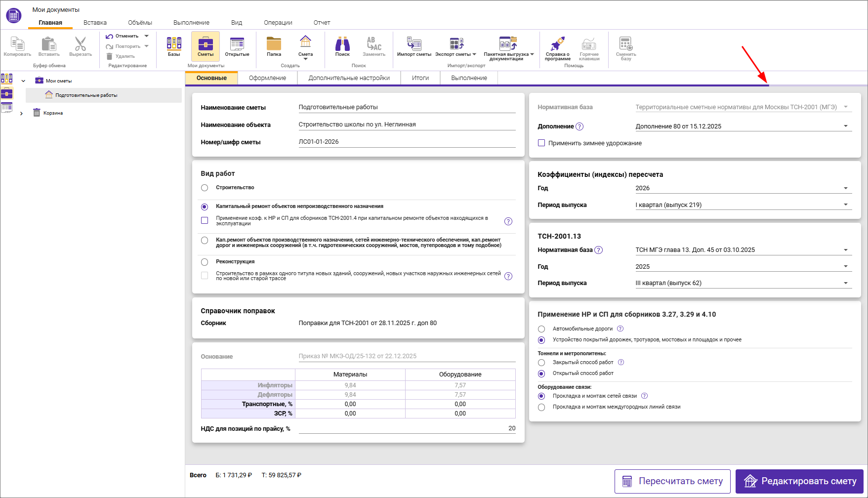This screenshot has height=498, width=868.
Task: Open the Поиск binoculars tool
Action: pos(342,46)
